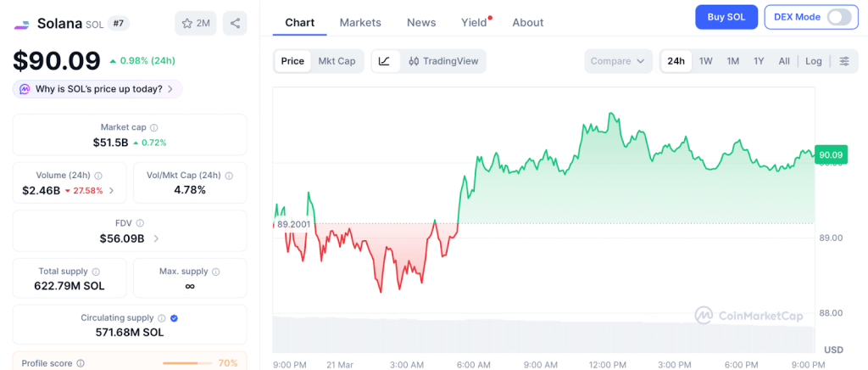Viewport: 868px width, 370px height.
Task: Open the Markets tab
Action: 360,23
